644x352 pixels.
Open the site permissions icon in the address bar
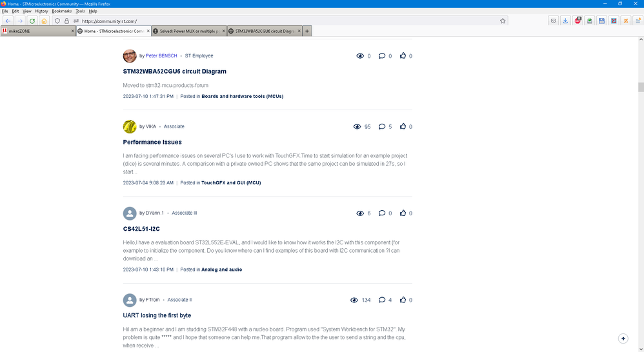point(76,21)
